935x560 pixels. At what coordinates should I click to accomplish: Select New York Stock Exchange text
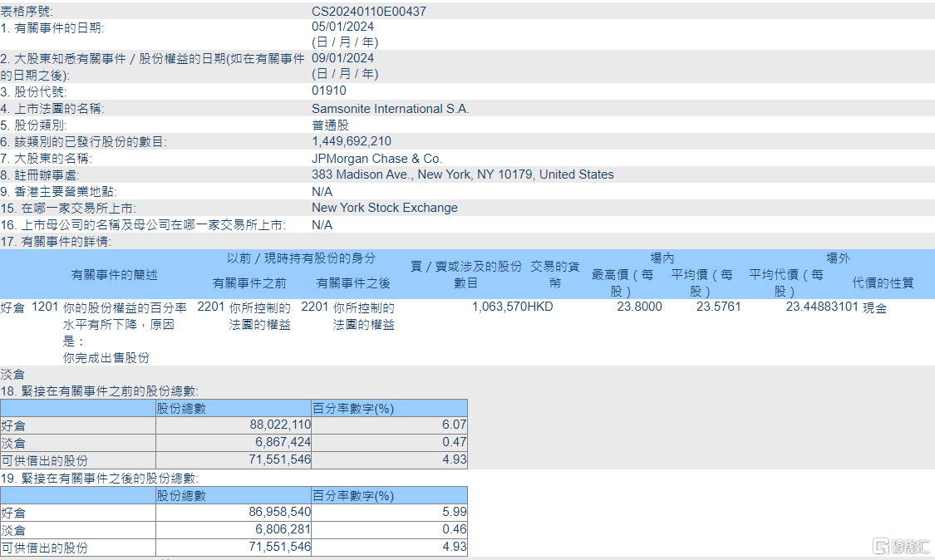(x=385, y=209)
